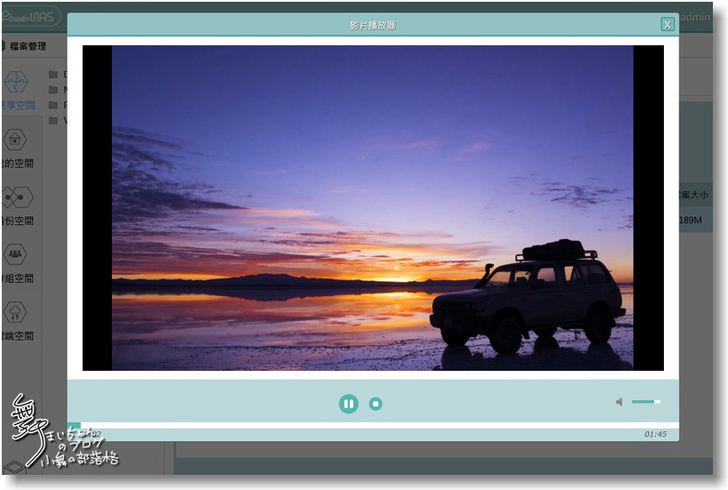
Task: Open 我的空間 home icon in background sidebar
Action: 15,139
